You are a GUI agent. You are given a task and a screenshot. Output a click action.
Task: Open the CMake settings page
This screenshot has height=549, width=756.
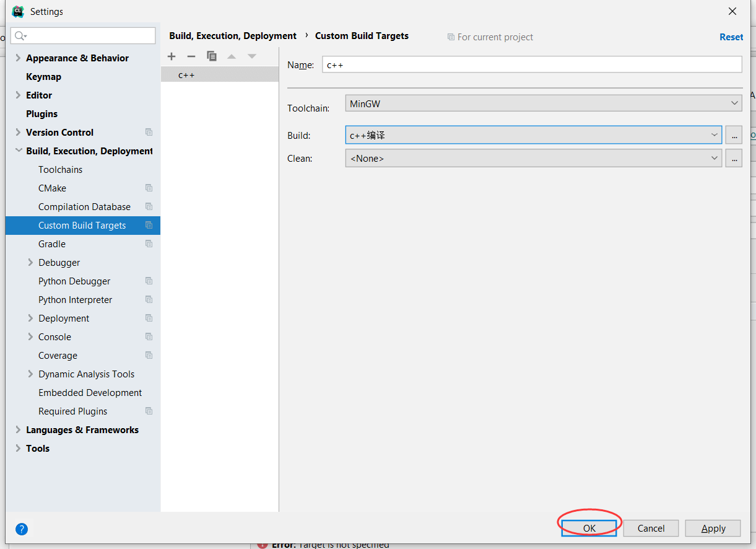[x=52, y=188]
